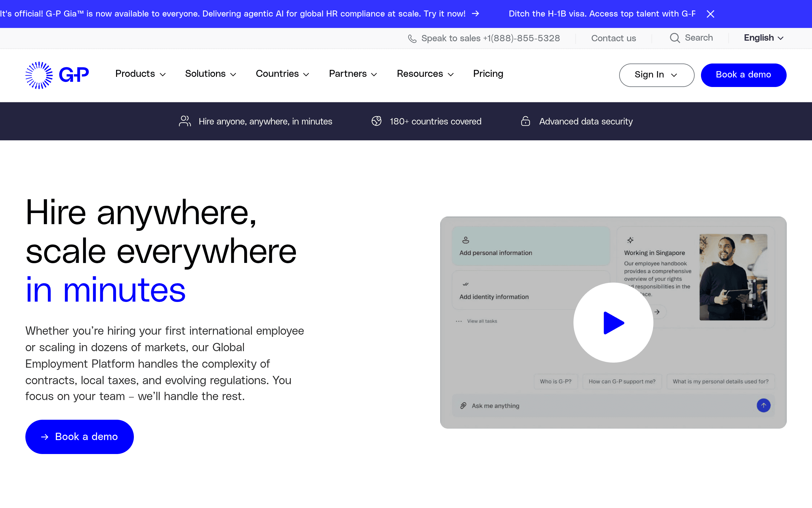The width and height of the screenshot is (812, 508).
Task: Click the sparkle icon above Working in Singapore
Action: (x=630, y=240)
